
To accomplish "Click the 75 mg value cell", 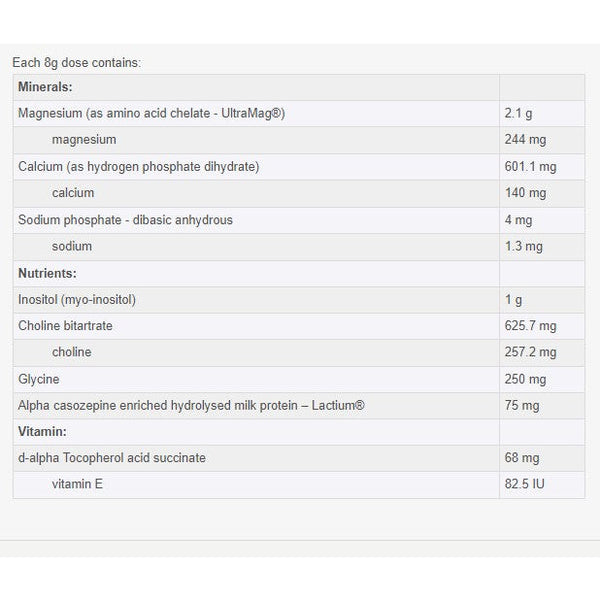I will click(x=522, y=405).
